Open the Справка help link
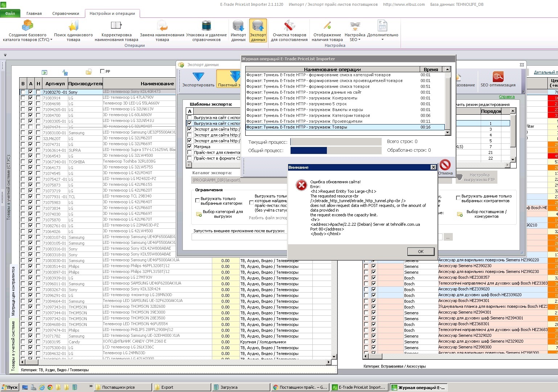 coord(506,97)
